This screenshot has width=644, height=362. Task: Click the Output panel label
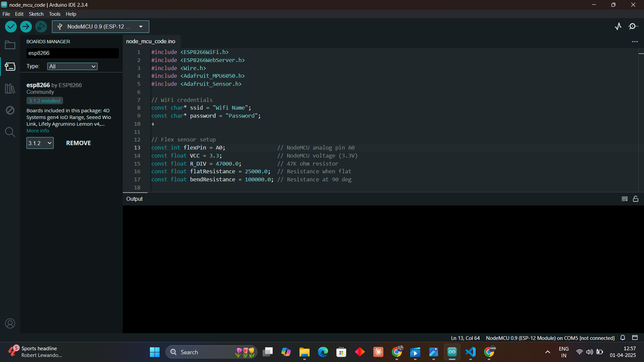[x=135, y=199]
